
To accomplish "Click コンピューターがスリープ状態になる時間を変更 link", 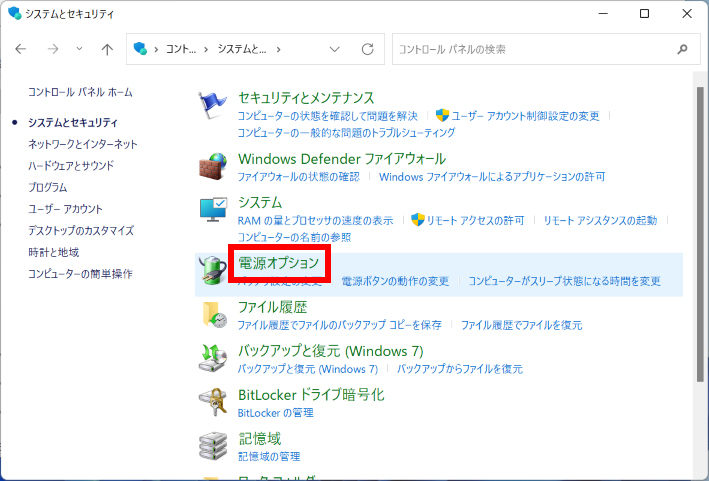I will (564, 281).
